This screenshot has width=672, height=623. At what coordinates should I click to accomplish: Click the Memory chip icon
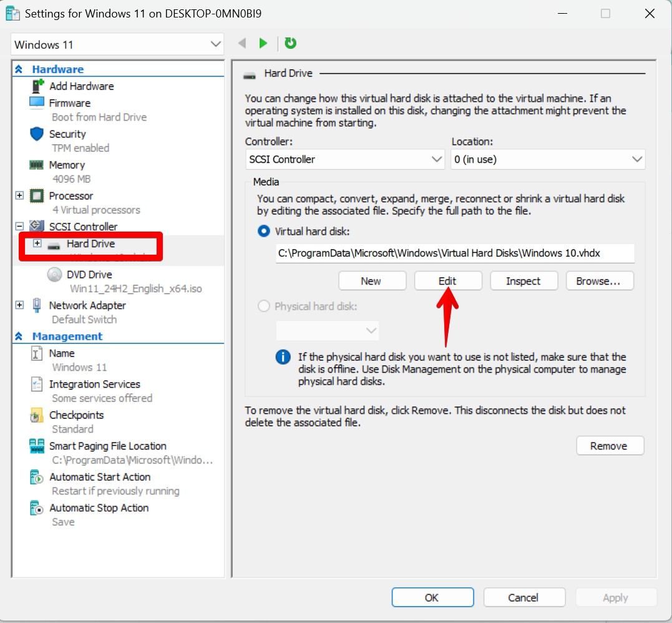pyautogui.click(x=36, y=165)
